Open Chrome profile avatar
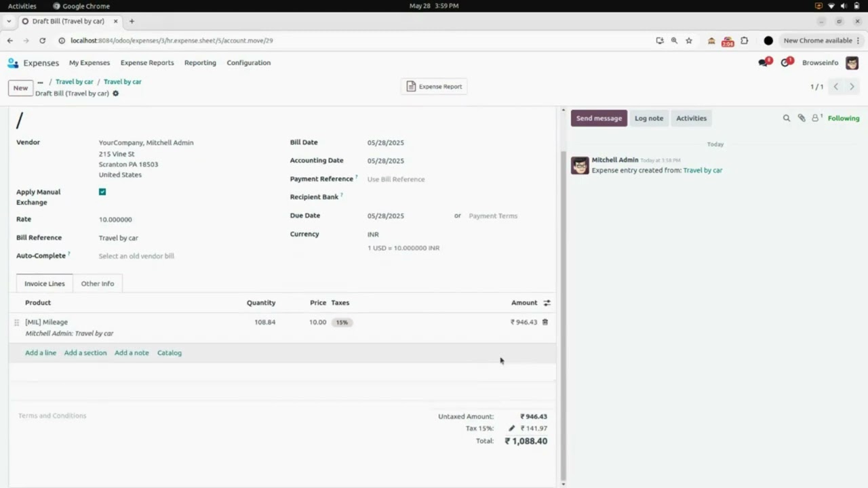Viewport: 868px width, 488px height. (768, 41)
